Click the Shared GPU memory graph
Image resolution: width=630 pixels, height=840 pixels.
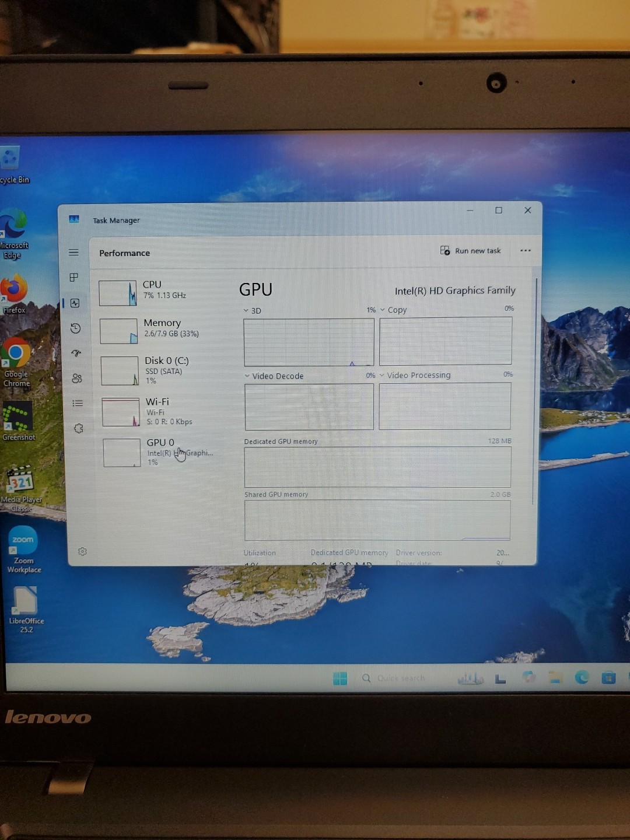point(377,520)
